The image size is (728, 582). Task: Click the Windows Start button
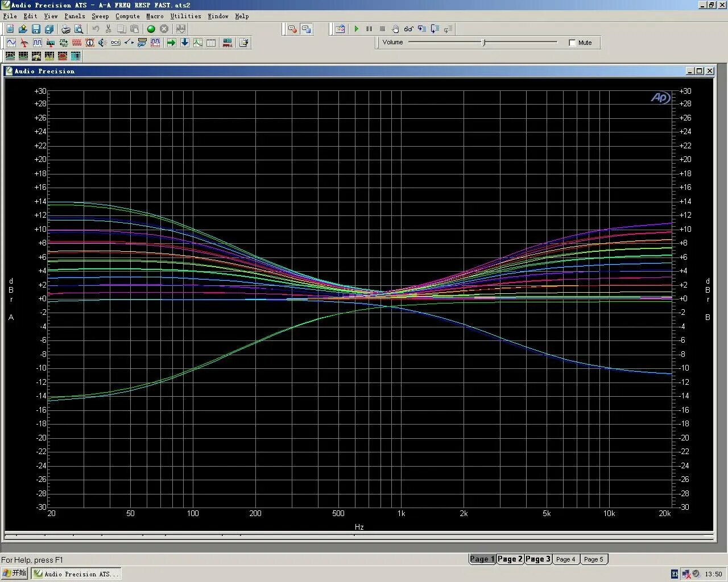(15, 573)
